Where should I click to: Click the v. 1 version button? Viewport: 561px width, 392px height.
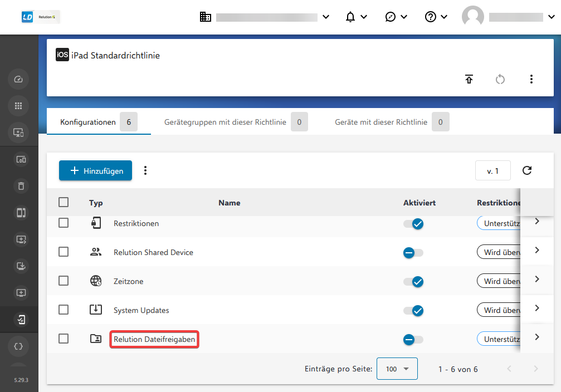pos(492,170)
